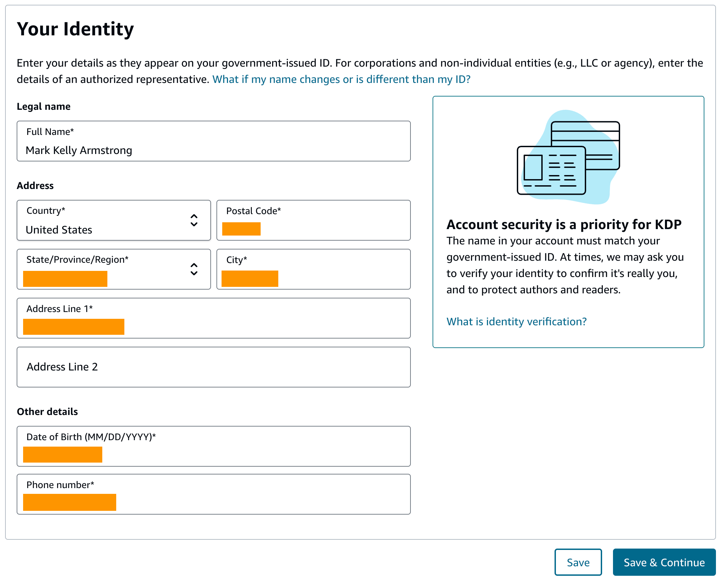The height and width of the screenshot is (588, 719).
Task: Click the 'Other details' section label
Action: [47, 412]
